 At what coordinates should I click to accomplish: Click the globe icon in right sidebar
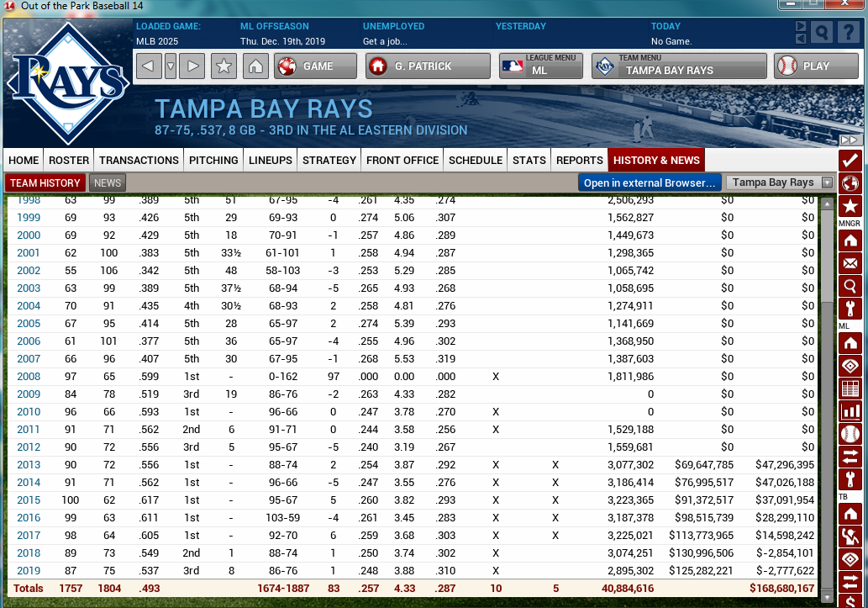pyautogui.click(x=850, y=183)
